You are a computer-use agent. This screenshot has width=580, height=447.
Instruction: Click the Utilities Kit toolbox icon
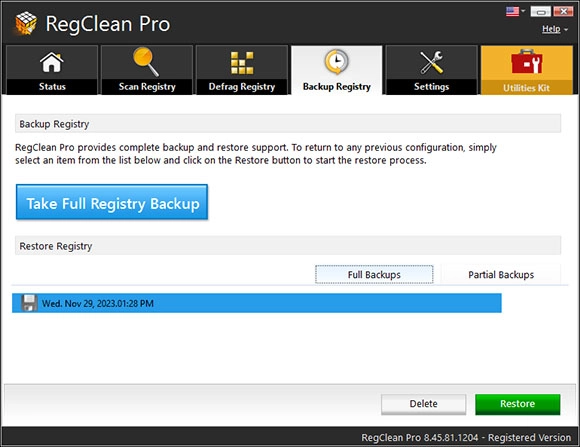tap(527, 61)
